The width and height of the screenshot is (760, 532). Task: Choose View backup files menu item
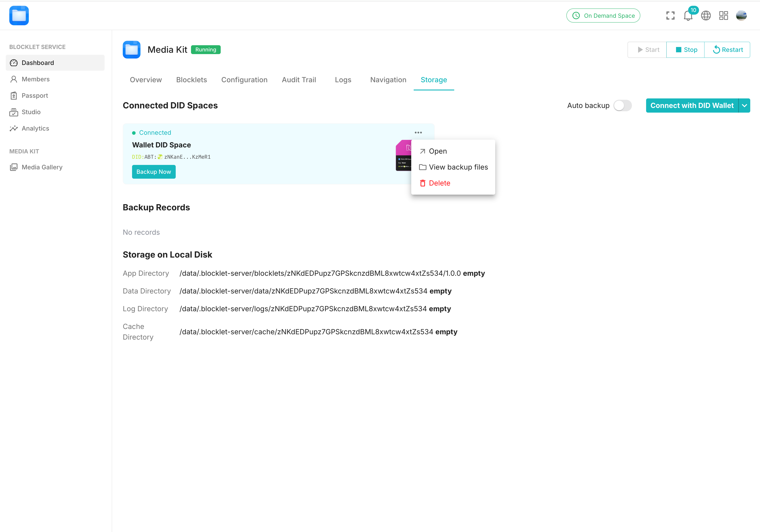pos(458,167)
